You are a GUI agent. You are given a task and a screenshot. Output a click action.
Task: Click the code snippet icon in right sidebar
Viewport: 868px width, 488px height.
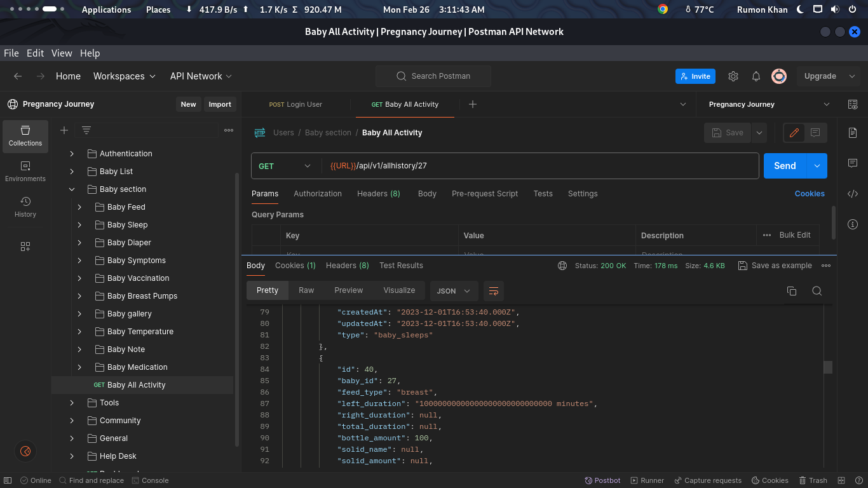(853, 194)
